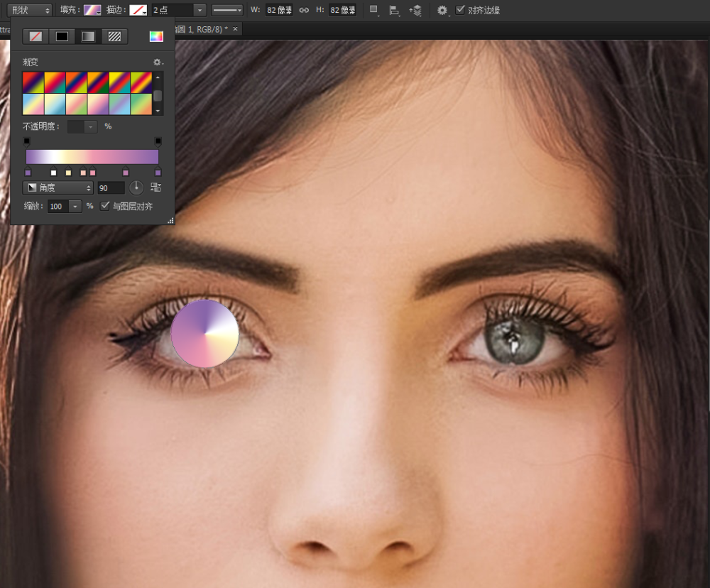Click the gradient angle field showing 90
The height and width of the screenshot is (588, 710).
111,188
